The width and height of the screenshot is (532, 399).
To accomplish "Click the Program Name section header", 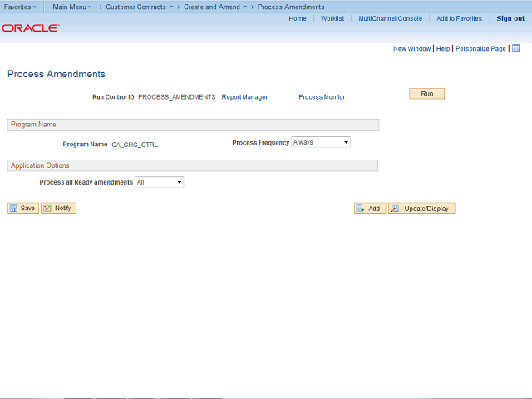I will 193,125.
